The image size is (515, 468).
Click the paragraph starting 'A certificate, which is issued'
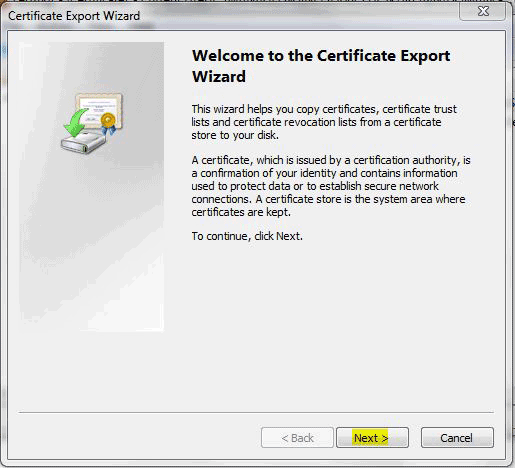331,186
